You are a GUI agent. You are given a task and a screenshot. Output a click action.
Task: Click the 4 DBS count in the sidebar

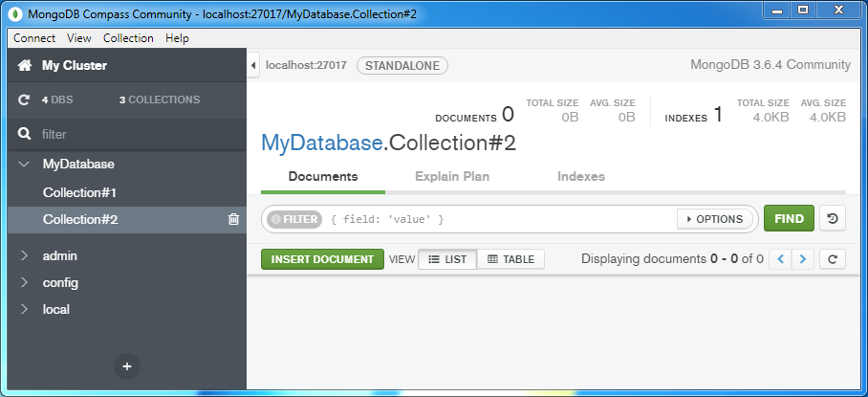click(57, 100)
